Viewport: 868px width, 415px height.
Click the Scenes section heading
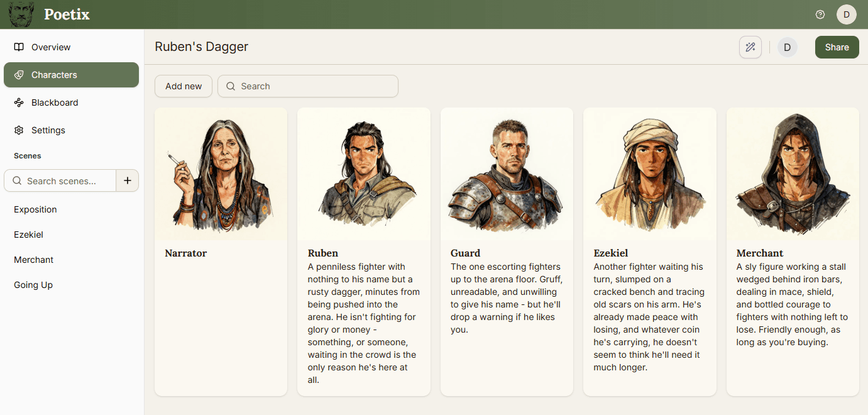(28, 156)
